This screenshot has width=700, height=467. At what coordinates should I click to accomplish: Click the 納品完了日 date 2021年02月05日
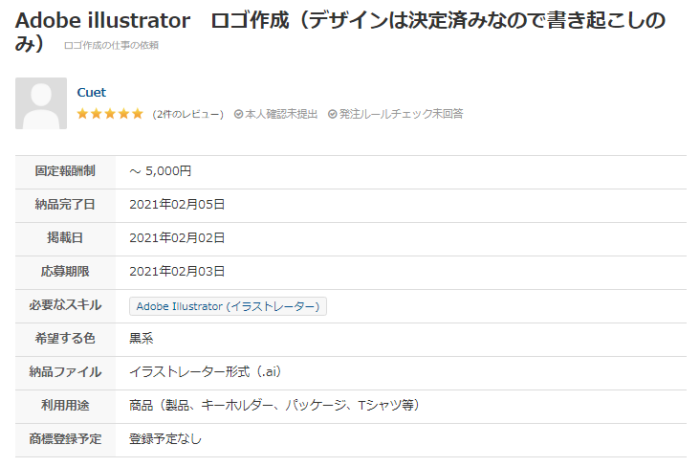pos(177,204)
